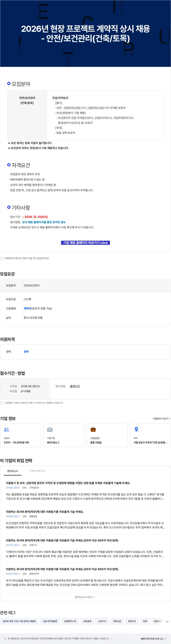Click the 2026.08.26(수) start date
Screen dimensions: 171x644
(30, 386)
